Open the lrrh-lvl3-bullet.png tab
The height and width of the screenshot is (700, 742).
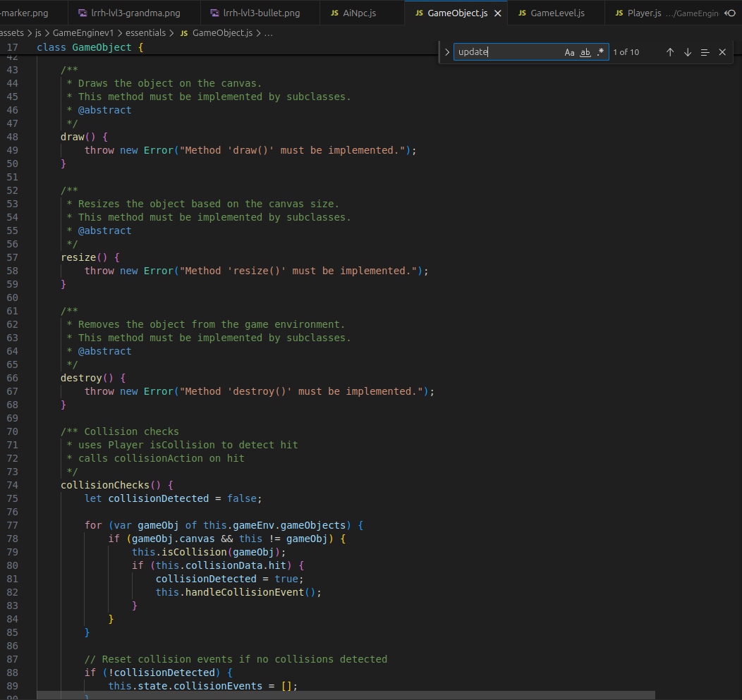[x=261, y=13]
